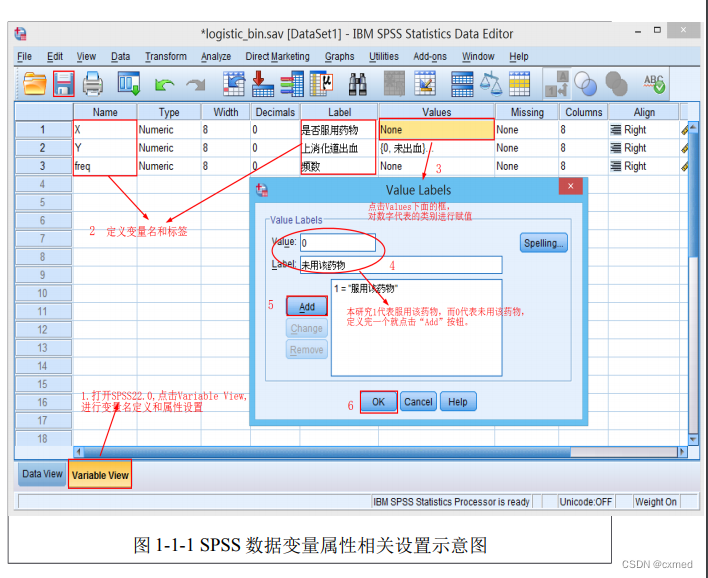Click the Add button in Value Labels
Viewport: 708px width, 578px height.
[x=307, y=307]
